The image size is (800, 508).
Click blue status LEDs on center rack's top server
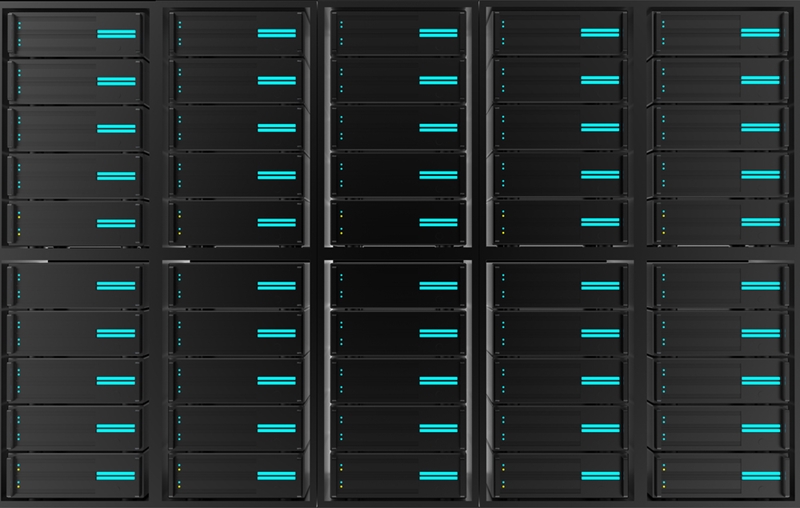[341, 34]
